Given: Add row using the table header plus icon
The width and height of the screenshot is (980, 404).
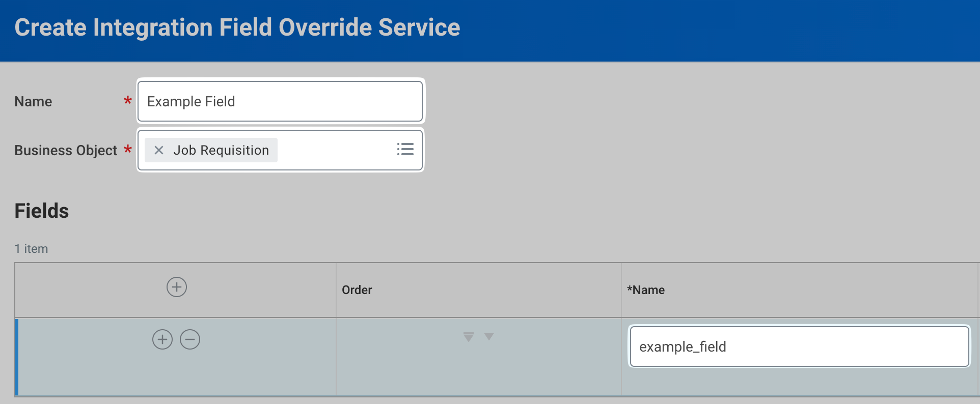Looking at the screenshot, I should 176,287.
